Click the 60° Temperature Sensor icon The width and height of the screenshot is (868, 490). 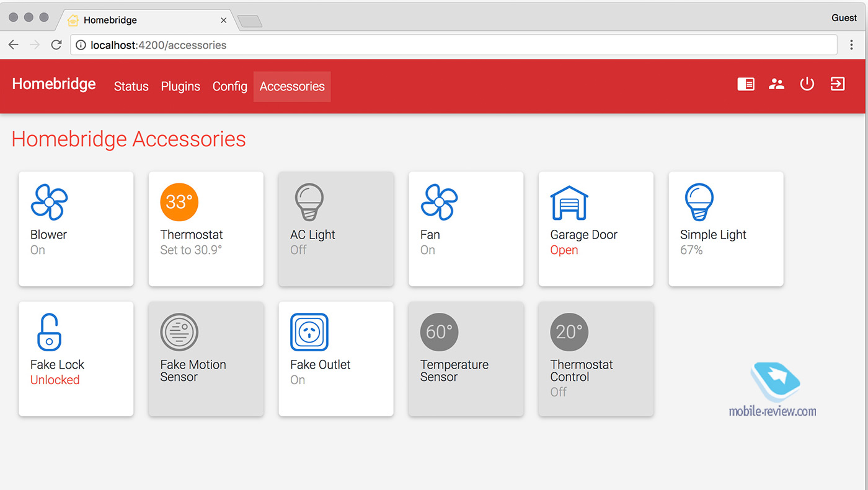click(439, 332)
